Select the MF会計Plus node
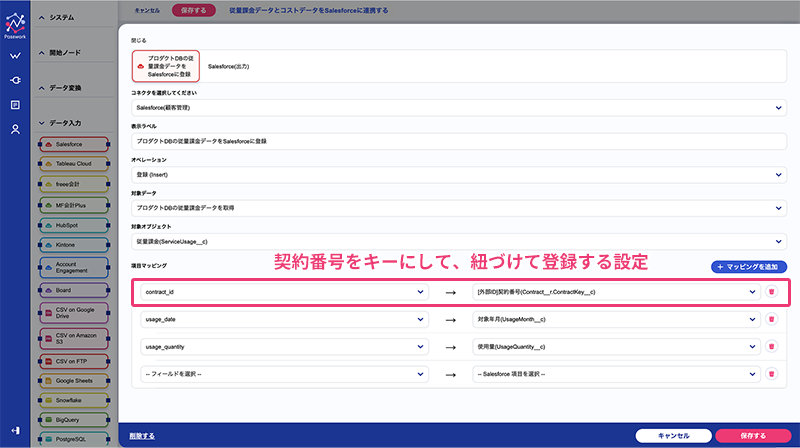Viewport: 800px width, 448px height. coord(74,205)
